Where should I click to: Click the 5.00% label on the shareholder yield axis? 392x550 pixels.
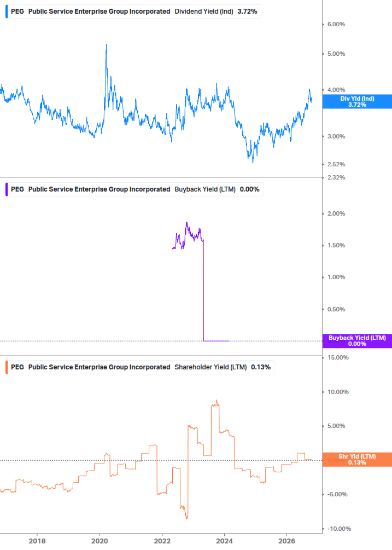pos(336,426)
